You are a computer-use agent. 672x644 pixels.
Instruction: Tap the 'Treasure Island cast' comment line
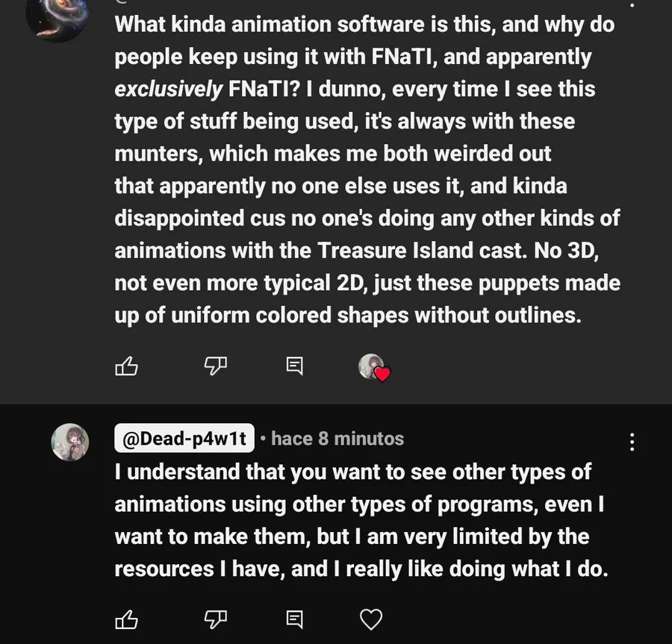click(357, 251)
